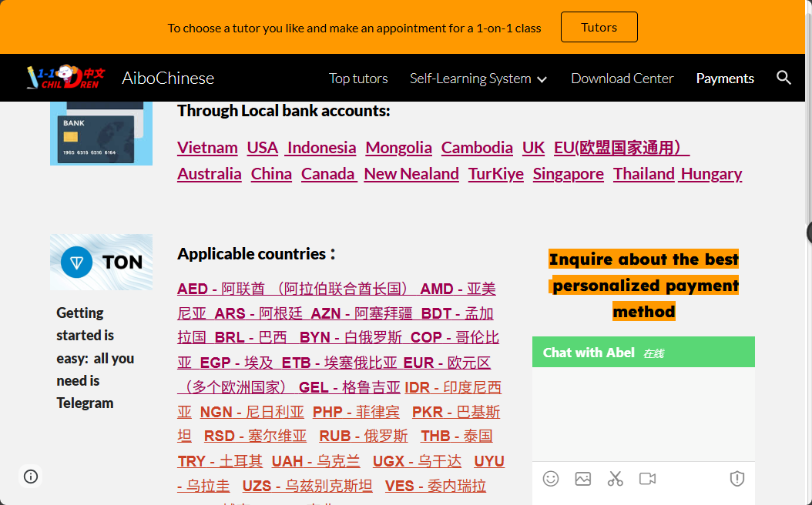Viewport: 812px width, 505px height.
Task: Click the AZN - 阿塞拜疆 currency link
Action: tap(361, 313)
